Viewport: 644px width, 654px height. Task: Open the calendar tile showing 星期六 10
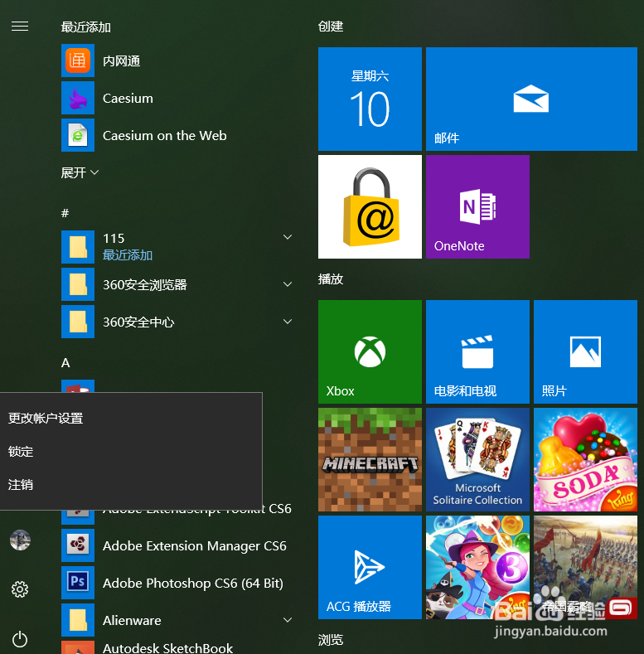(x=370, y=99)
